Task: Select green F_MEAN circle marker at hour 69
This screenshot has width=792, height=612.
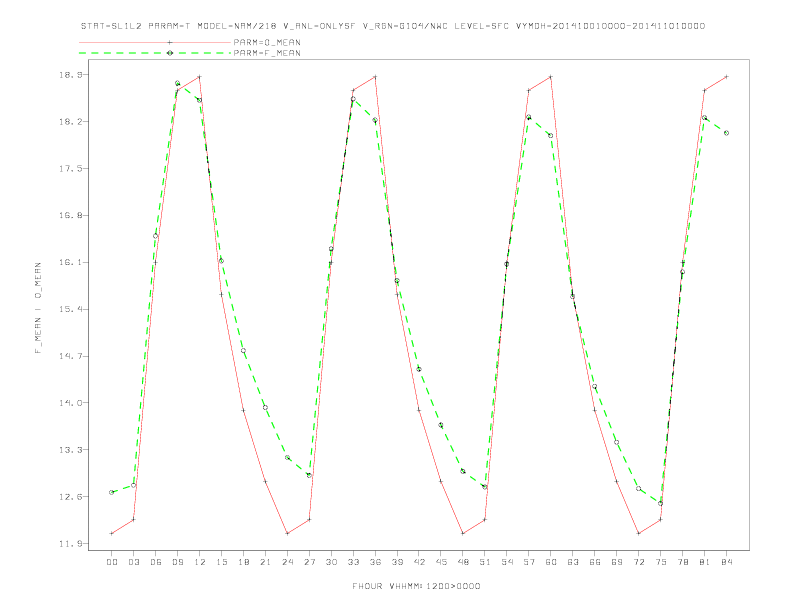Action: coord(617,442)
